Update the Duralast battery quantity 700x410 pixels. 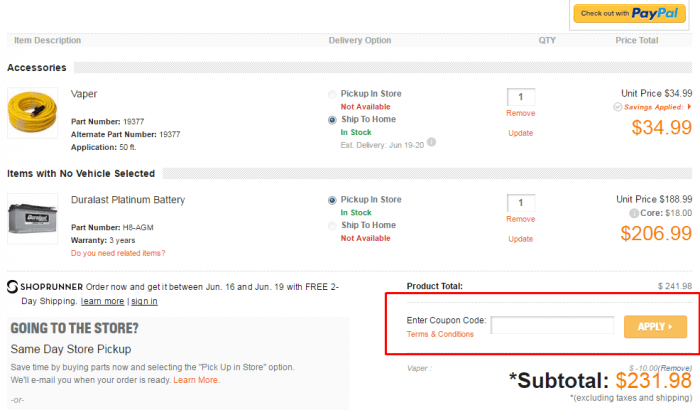(x=521, y=239)
